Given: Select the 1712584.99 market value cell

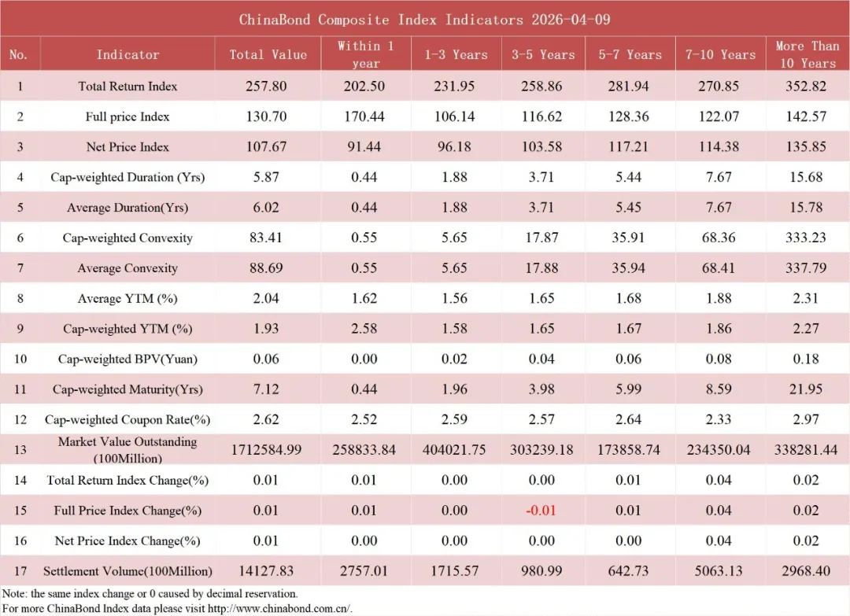Looking at the screenshot, I should (266, 450).
